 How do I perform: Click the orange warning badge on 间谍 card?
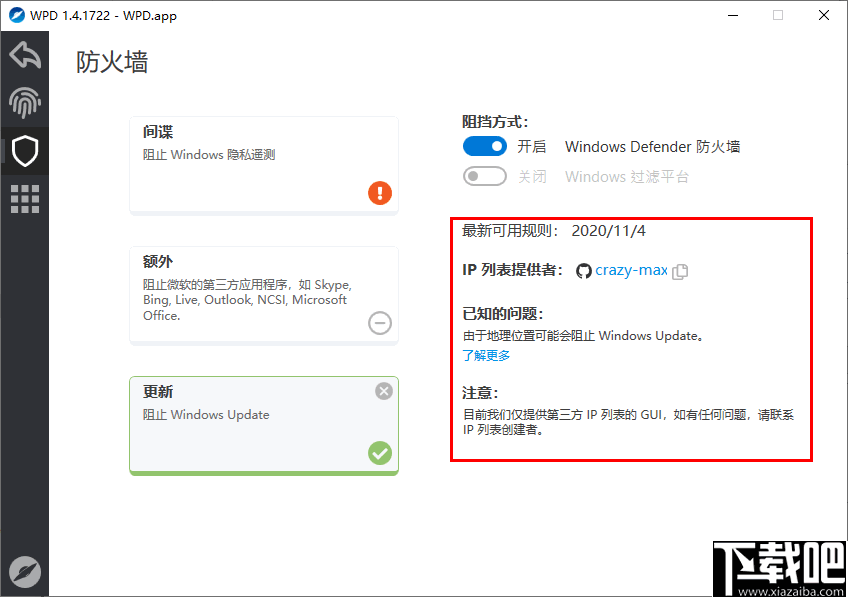pos(379,193)
